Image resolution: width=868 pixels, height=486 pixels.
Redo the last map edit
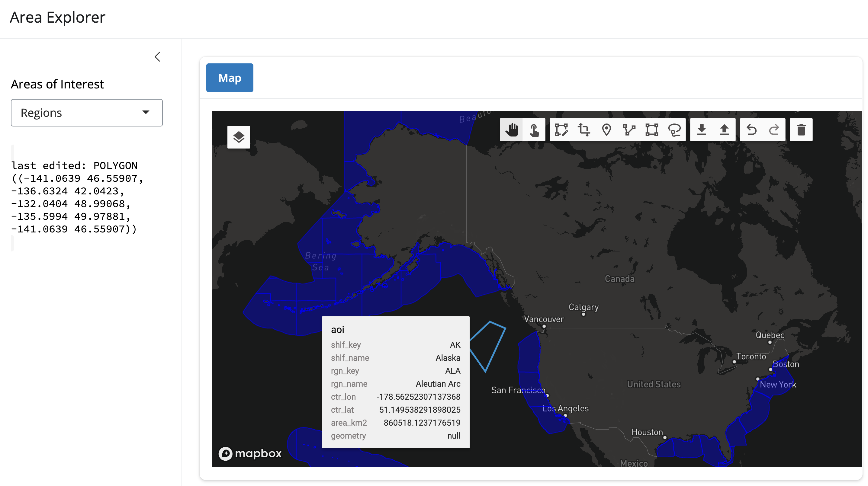pyautogui.click(x=774, y=130)
